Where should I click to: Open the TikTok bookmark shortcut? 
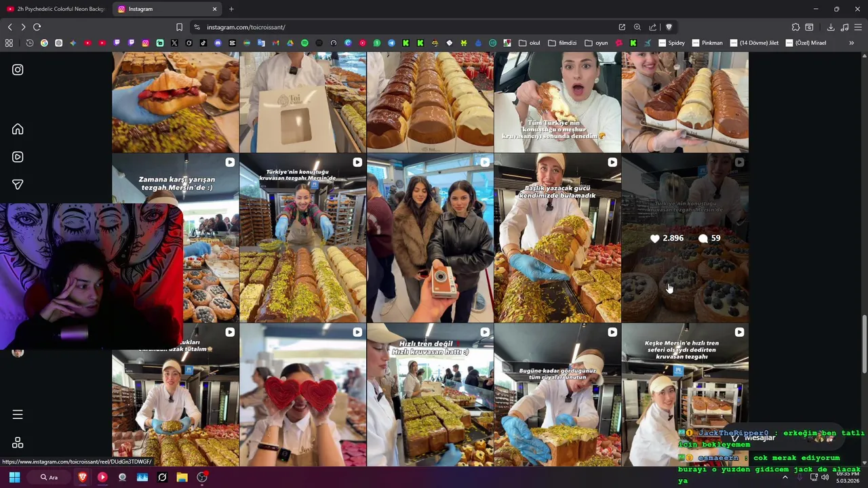coord(203,43)
